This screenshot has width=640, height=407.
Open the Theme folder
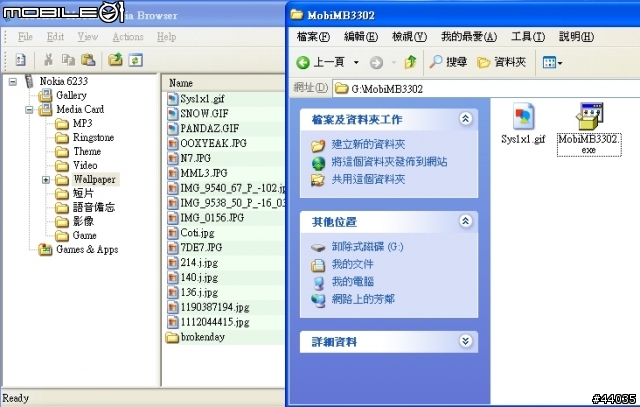[87, 151]
